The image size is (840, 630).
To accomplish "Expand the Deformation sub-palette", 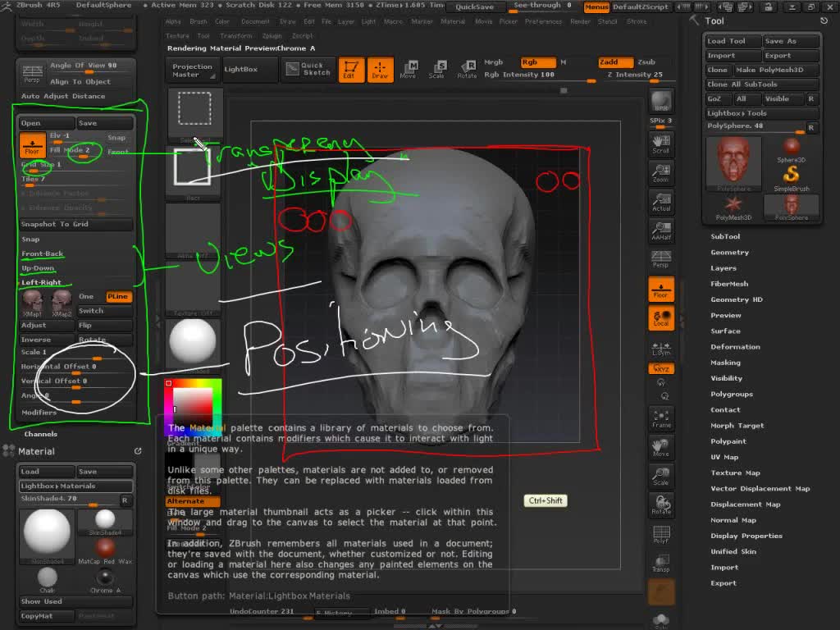I will [735, 347].
